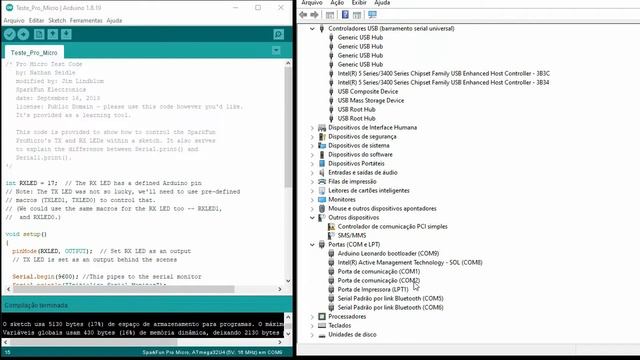
Task: Open Device Manager Ajuda menu
Action: point(382,3)
